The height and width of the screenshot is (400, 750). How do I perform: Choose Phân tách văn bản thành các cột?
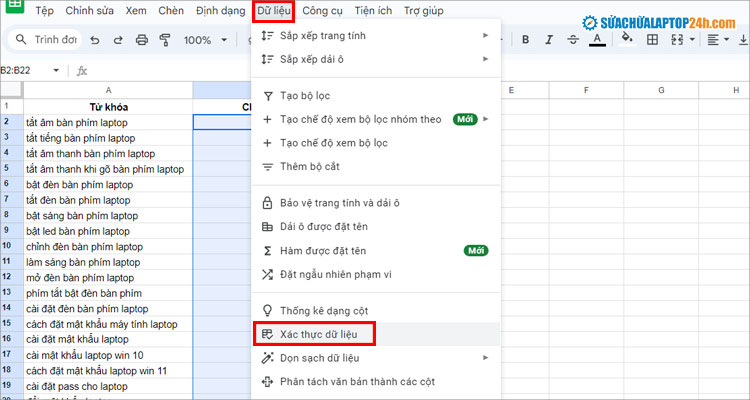tap(376, 382)
